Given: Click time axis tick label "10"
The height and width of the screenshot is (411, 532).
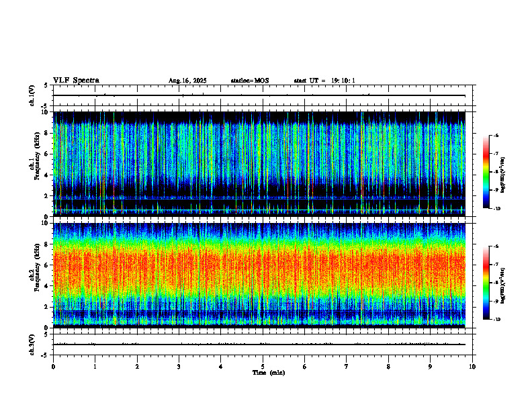Looking at the screenshot, I should [x=472, y=367].
